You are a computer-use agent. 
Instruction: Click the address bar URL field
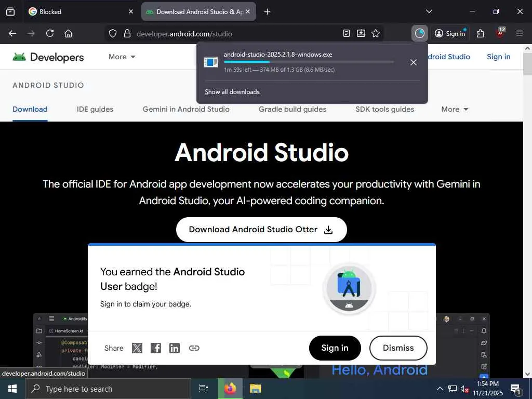tap(237, 34)
